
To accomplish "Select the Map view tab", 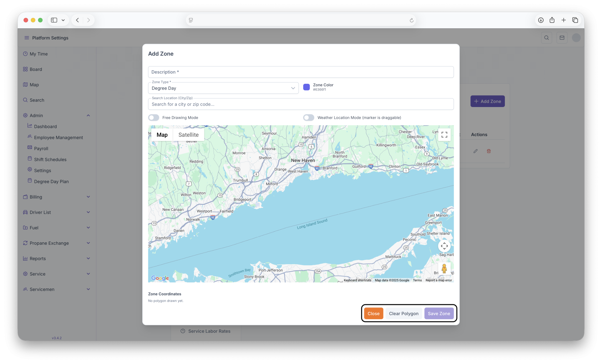I will click(162, 135).
